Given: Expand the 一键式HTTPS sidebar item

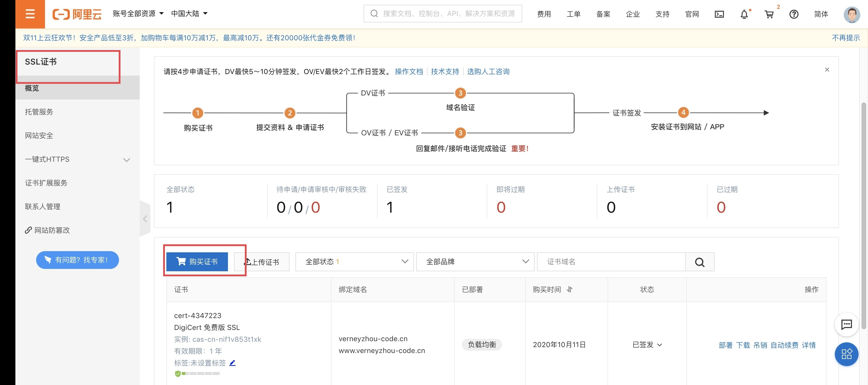Looking at the screenshot, I should point(126,160).
